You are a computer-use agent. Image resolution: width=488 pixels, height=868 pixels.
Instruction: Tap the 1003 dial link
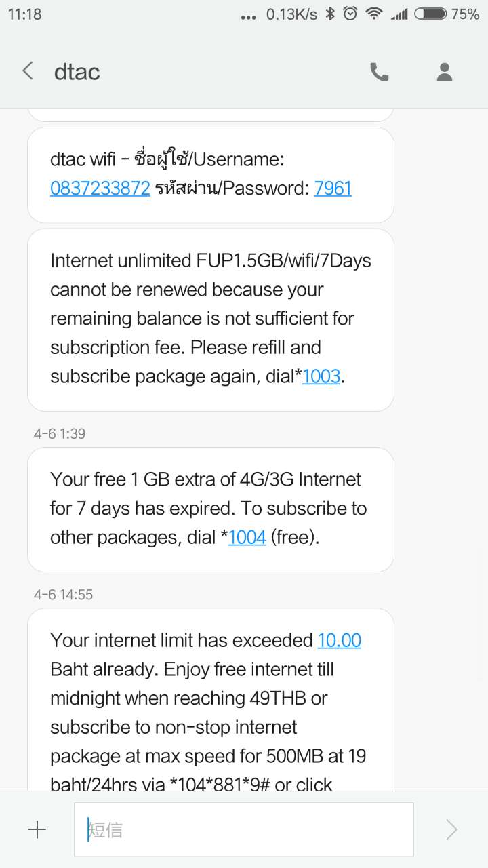pos(321,376)
